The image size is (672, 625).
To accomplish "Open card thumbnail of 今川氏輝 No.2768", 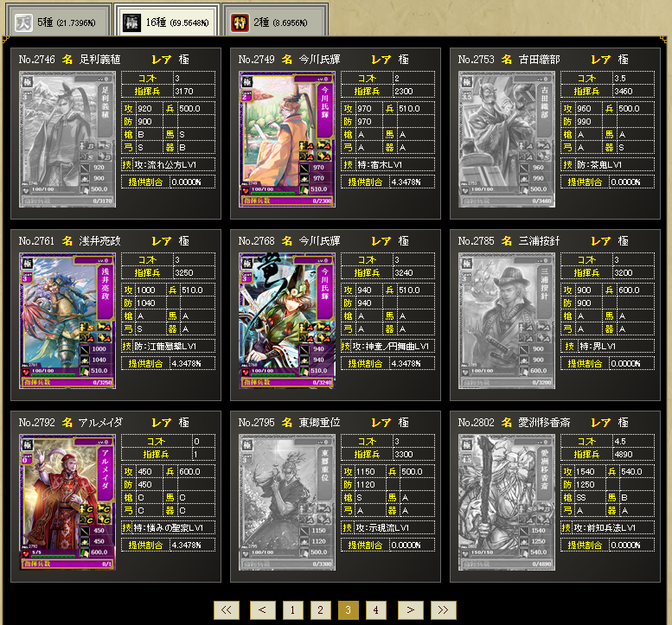I will click(287, 322).
